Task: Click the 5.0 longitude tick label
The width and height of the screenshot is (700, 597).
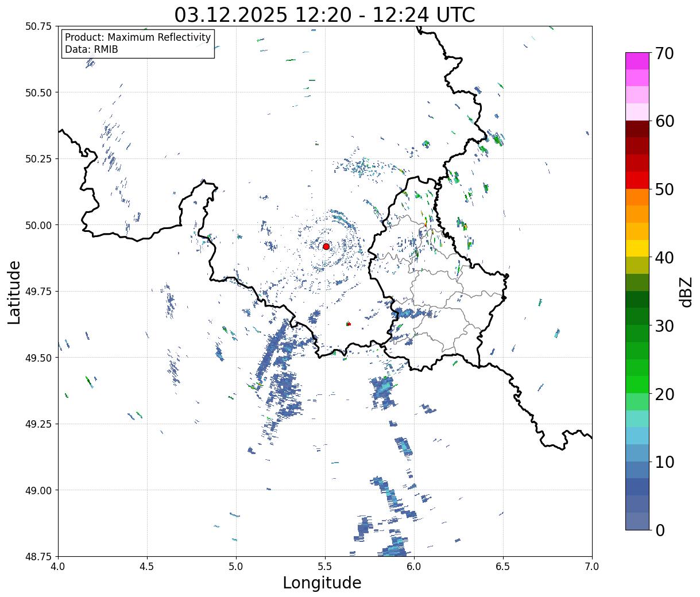Action: [237, 567]
